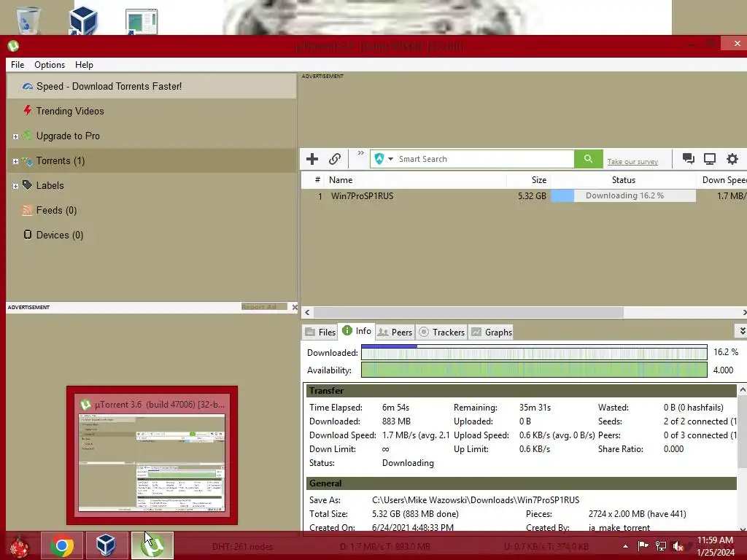This screenshot has width=747, height=560.
Task: Expand the Labels tree node
Action: pos(15,186)
